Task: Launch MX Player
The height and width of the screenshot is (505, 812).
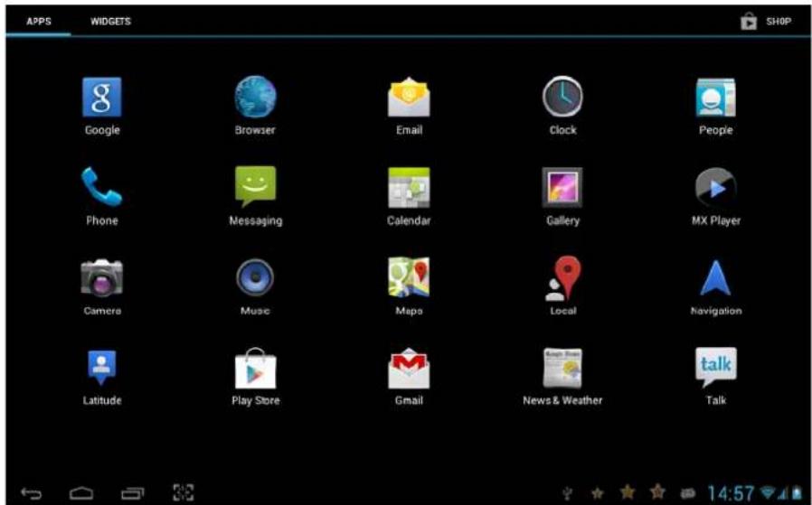Action: (x=715, y=187)
